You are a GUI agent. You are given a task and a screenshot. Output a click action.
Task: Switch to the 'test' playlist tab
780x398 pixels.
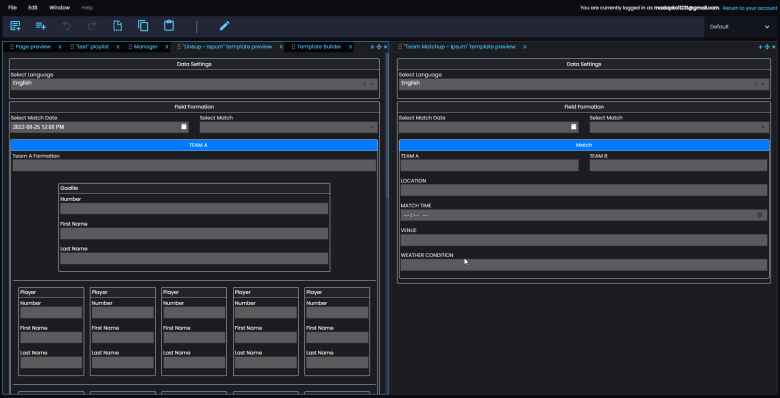[x=92, y=47]
